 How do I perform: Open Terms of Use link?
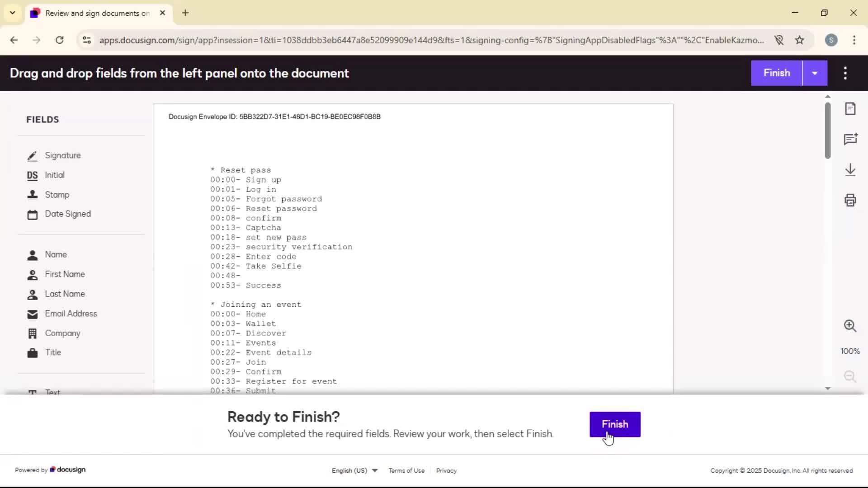click(x=406, y=470)
